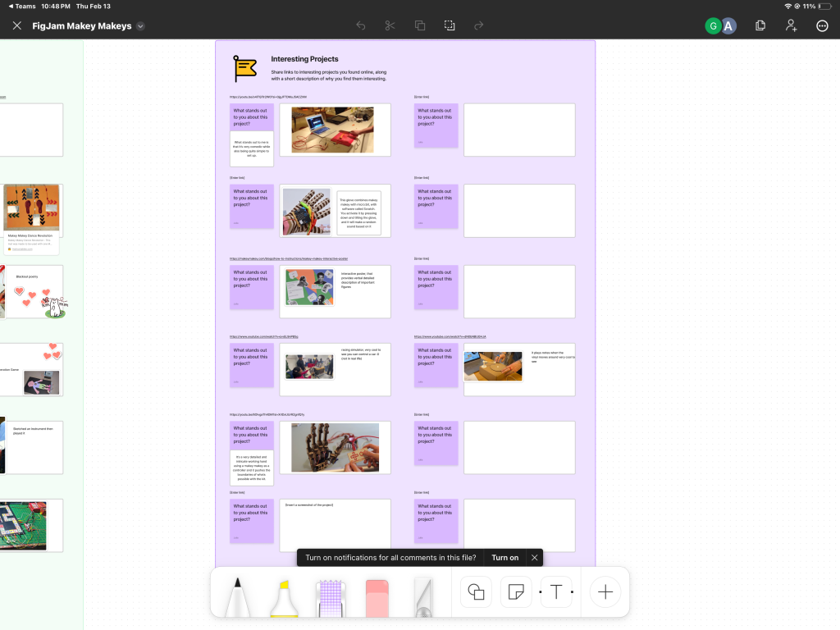Click the scissors cut icon
The image size is (840, 630).
pyautogui.click(x=390, y=25)
